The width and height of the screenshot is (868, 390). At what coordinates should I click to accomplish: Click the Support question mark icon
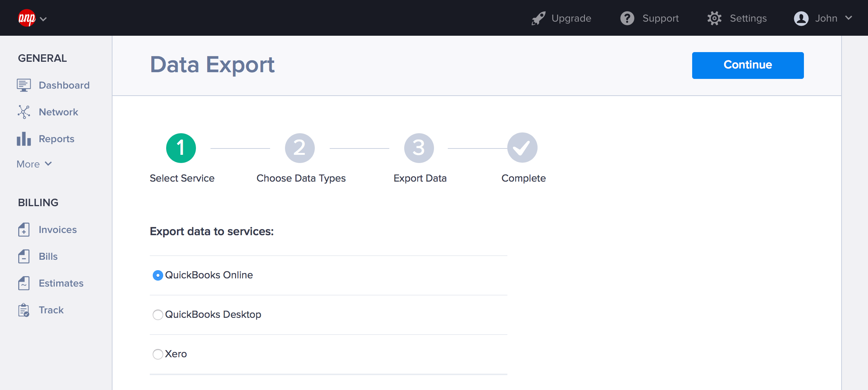(627, 18)
